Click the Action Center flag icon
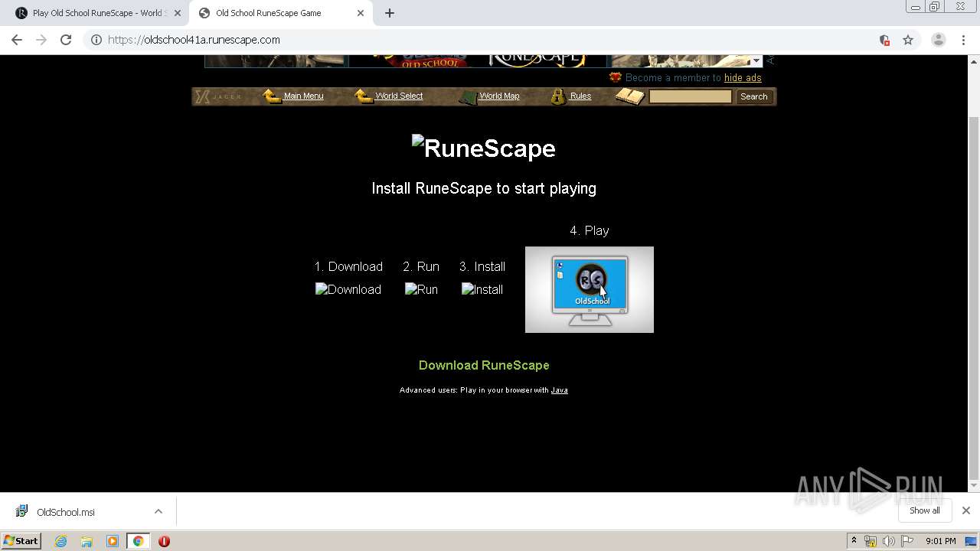 point(907,541)
